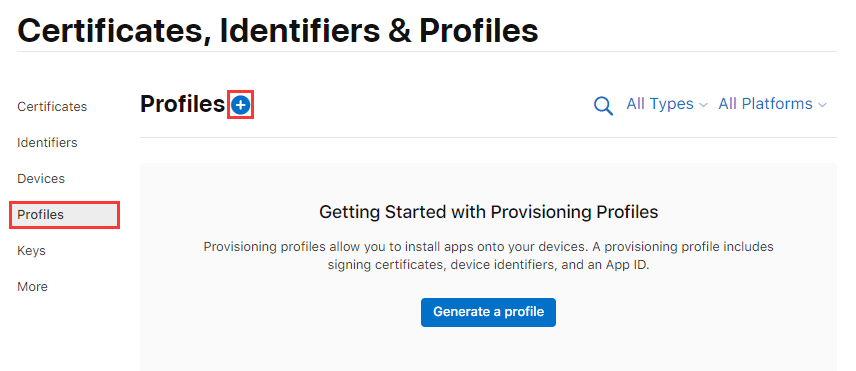Go to Certificates in the sidebar
Screen dimensions: 856x371
point(52,106)
